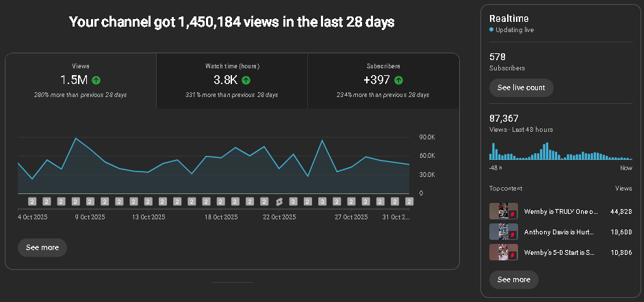The image size is (644, 302).
Task: Switch to the Watch time (hours) tab
Action: click(x=232, y=81)
